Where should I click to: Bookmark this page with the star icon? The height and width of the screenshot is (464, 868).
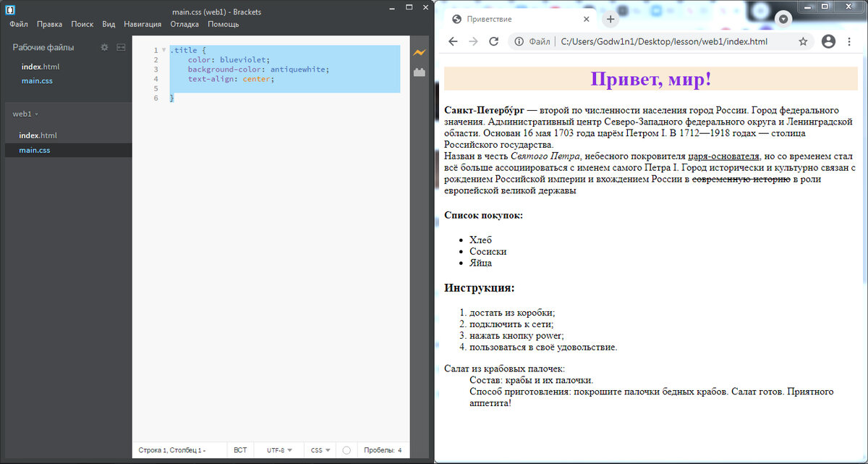click(803, 41)
